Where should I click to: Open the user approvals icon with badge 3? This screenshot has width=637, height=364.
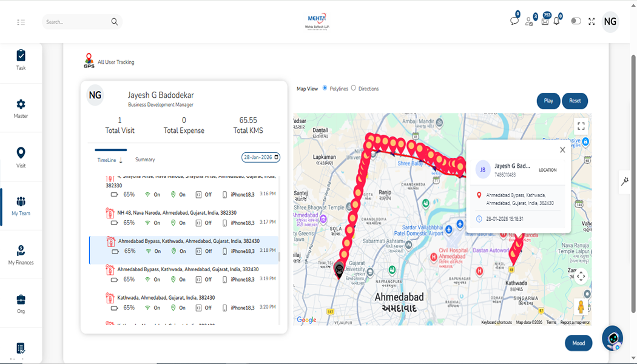tap(529, 21)
